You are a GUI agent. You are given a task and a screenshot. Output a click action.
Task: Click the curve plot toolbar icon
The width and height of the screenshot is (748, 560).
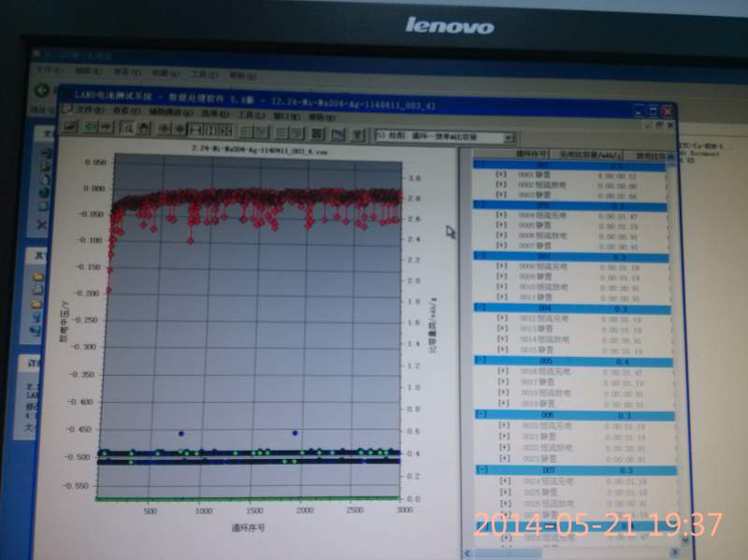point(338,134)
